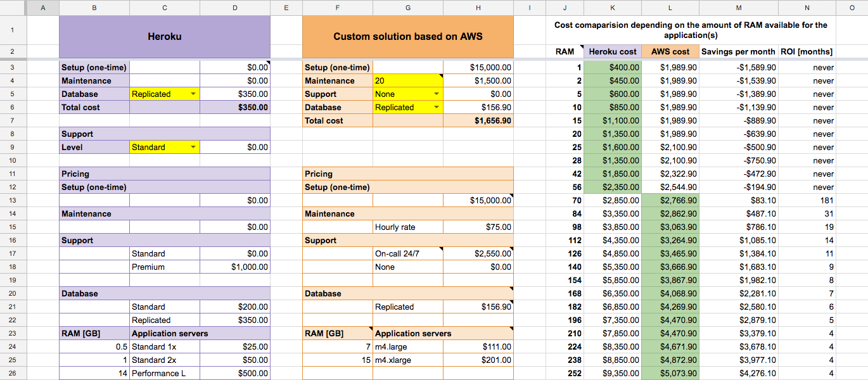The image size is (868, 380).
Task: Select the purple Heroku title cell
Action: (164, 36)
